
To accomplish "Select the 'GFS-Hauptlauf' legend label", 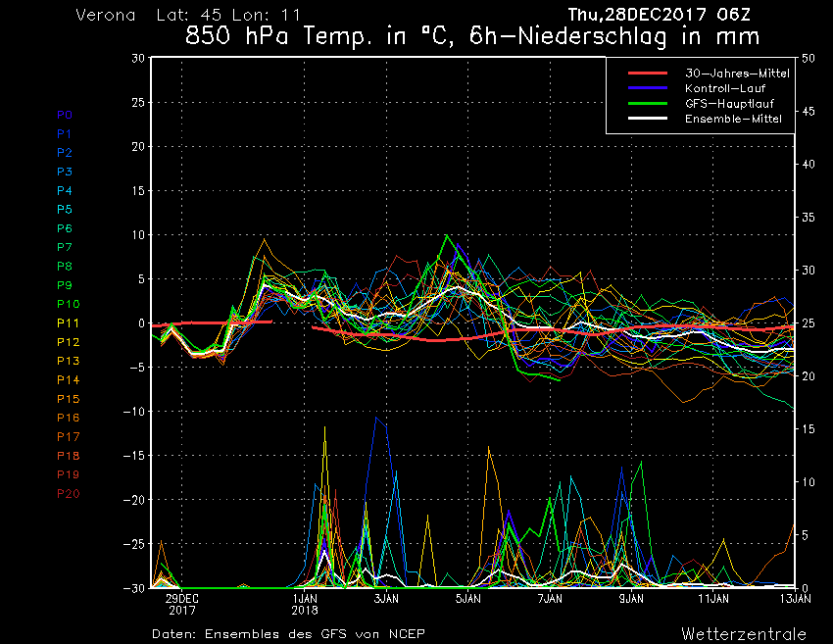I will (729, 104).
